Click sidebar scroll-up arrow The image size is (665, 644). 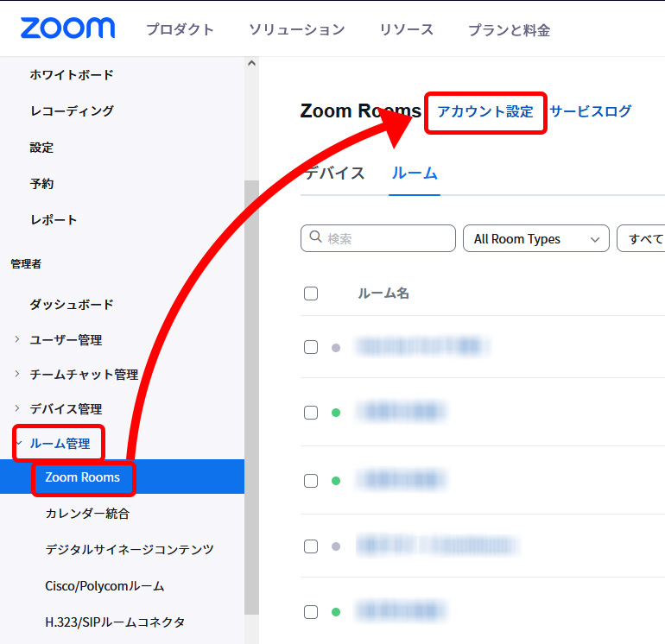point(251,63)
